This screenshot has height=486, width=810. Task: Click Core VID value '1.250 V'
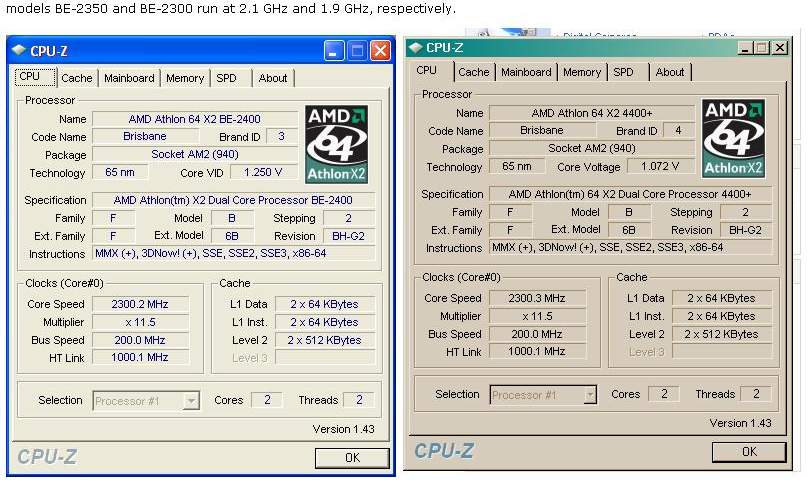point(263,172)
